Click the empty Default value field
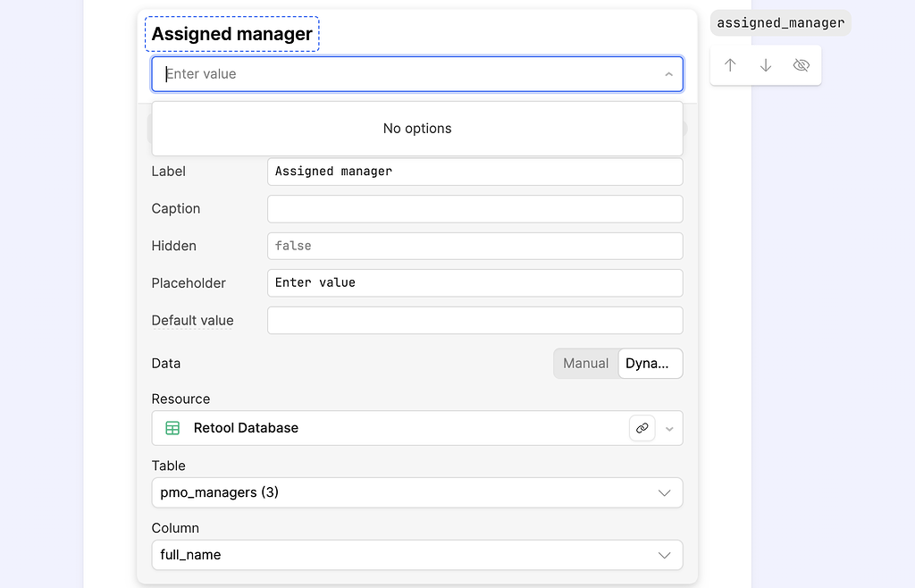Image resolution: width=915 pixels, height=588 pixels. tap(474, 320)
